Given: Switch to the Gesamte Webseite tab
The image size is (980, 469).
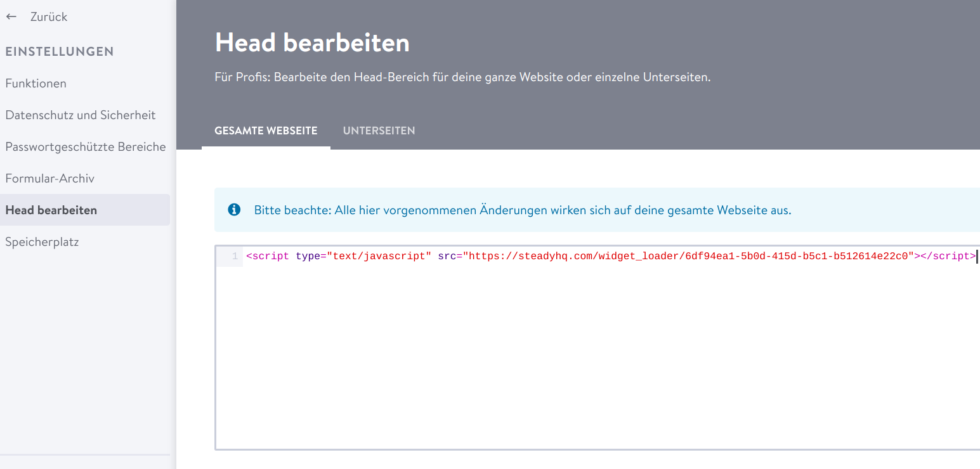Looking at the screenshot, I should tap(266, 131).
